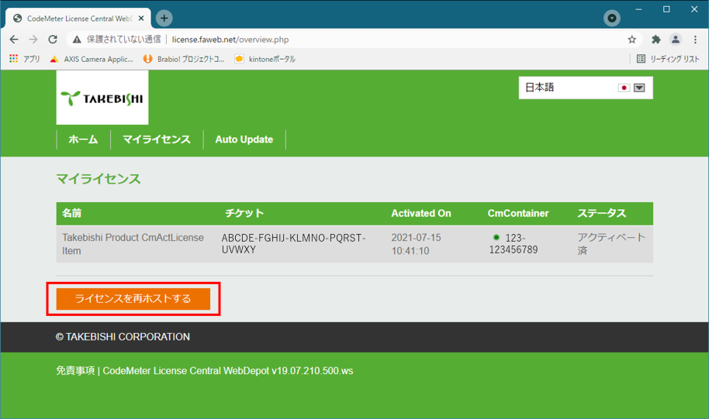
Task: Click the ライセンスを再ホストする button
Action: tap(132, 298)
